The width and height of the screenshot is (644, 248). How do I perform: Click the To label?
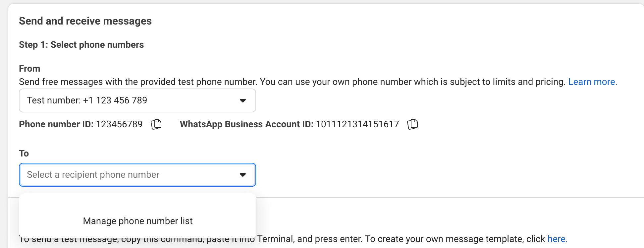[x=24, y=154]
